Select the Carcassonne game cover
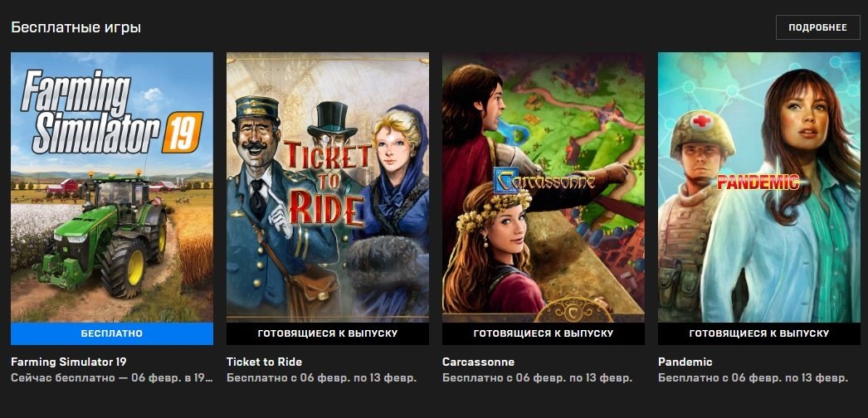 pyautogui.click(x=543, y=187)
